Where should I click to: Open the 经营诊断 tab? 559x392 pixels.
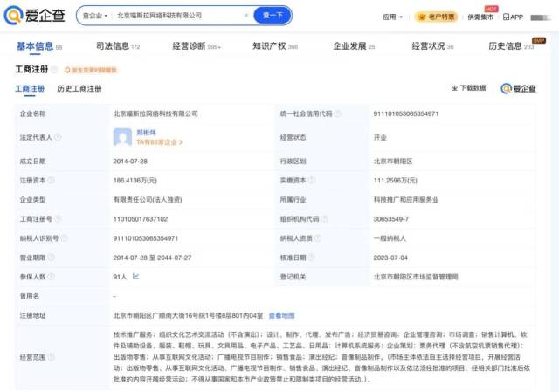click(197, 46)
